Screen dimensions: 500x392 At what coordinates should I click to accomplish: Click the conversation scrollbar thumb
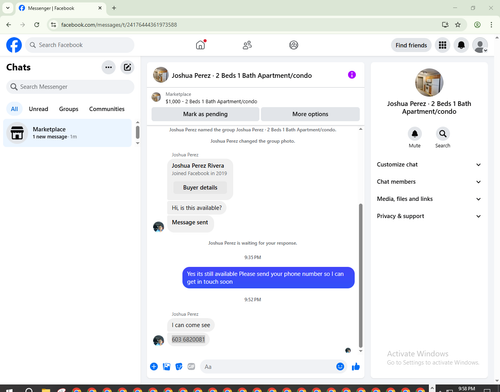[x=360, y=276]
